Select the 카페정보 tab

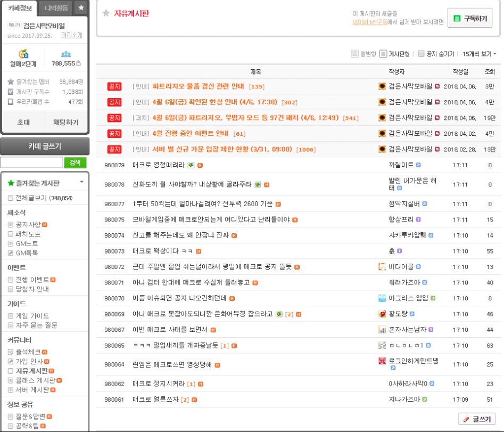(20, 8)
